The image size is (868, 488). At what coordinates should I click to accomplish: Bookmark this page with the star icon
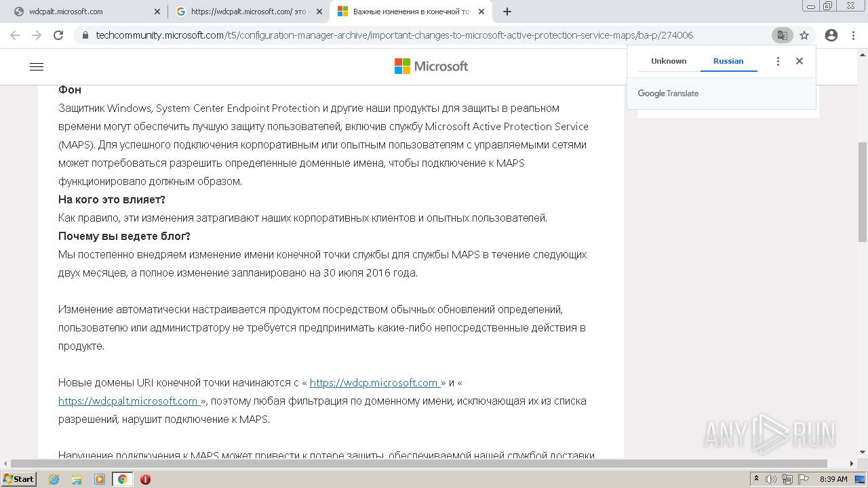pos(804,35)
